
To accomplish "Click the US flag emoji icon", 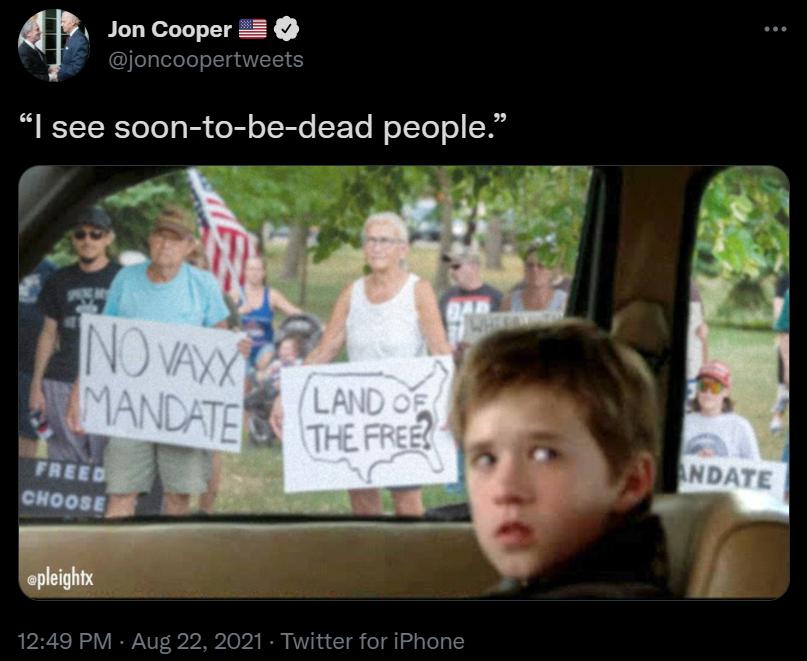I will tap(253, 29).
